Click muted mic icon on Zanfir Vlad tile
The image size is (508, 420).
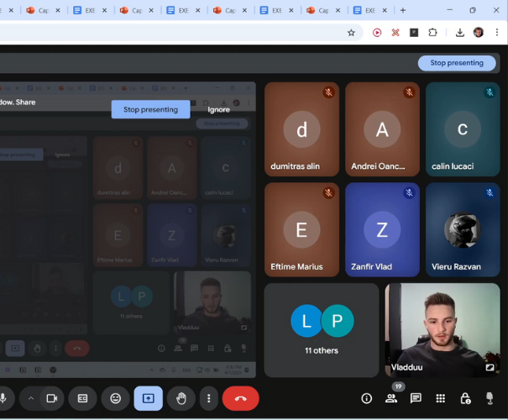coord(409,193)
